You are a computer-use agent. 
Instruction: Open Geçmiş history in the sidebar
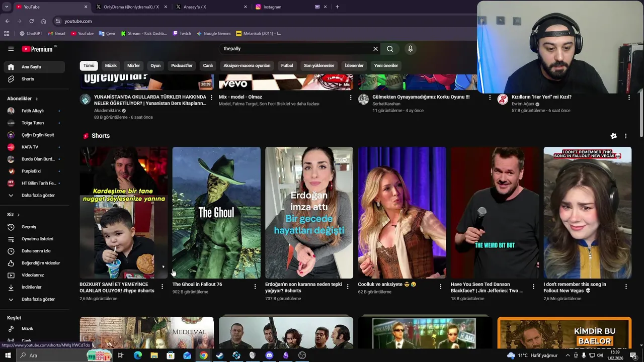click(34, 227)
